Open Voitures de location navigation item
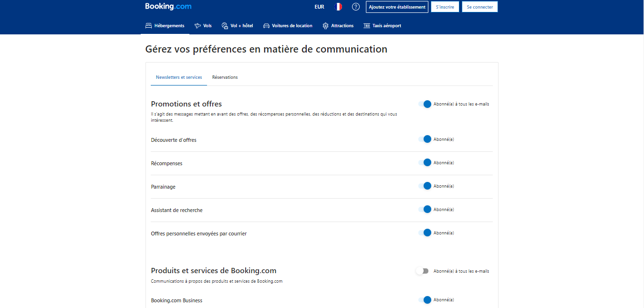The width and height of the screenshot is (644, 308). [x=288, y=26]
